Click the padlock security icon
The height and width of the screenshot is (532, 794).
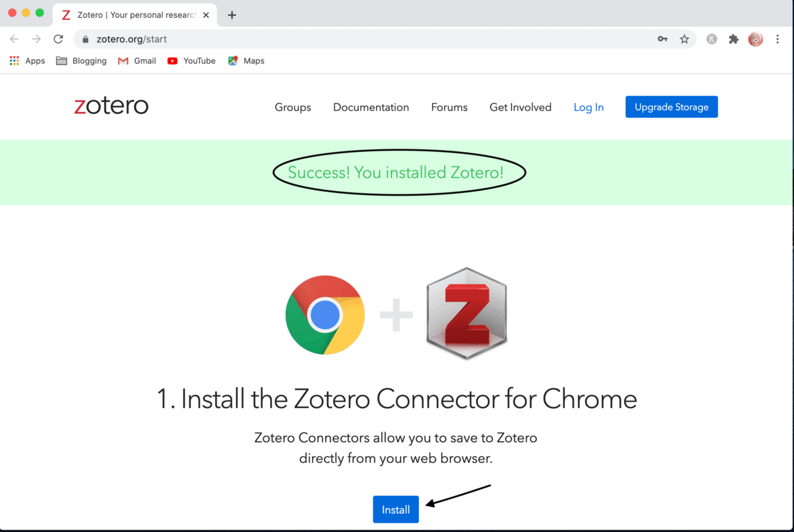85,39
